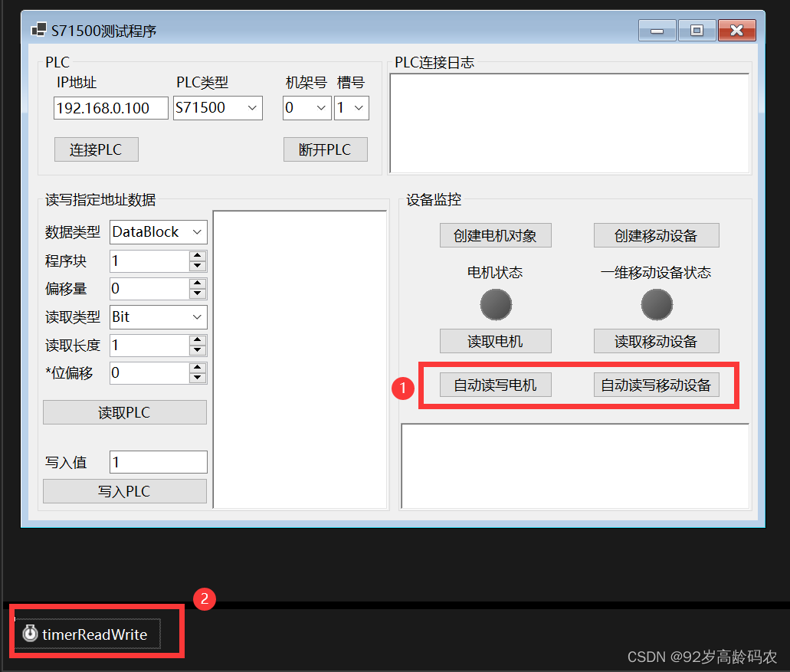Click the IP地址 input field
This screenshot has width=790, height=672.
[x=111, y=108]
